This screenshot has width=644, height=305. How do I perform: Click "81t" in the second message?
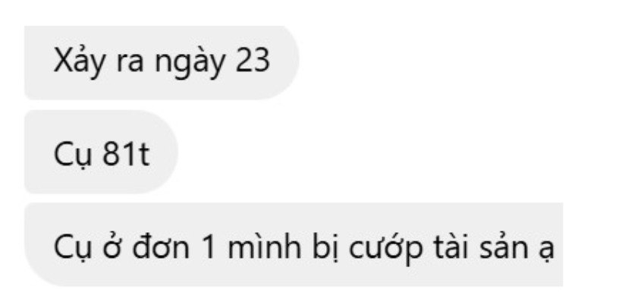pyautogui.click(x=126, y=154)
